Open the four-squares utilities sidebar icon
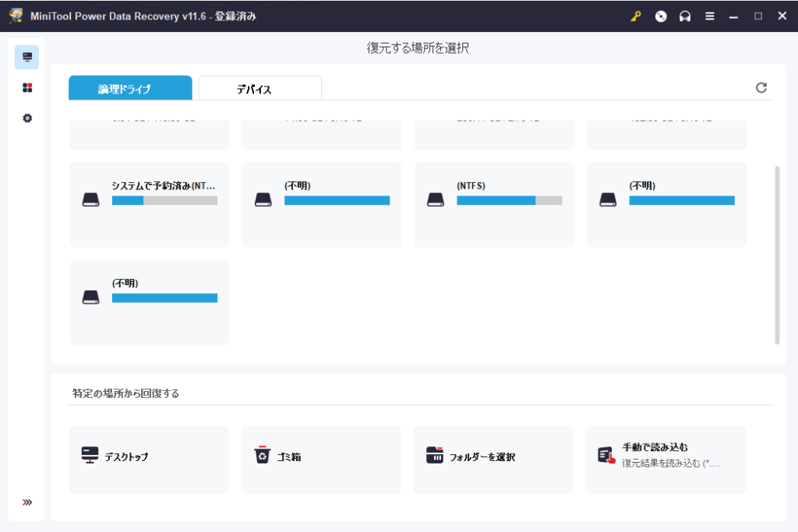 [x=27, y=88]
